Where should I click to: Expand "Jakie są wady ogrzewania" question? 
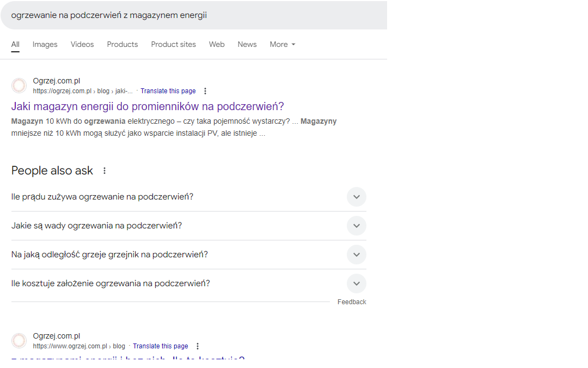tap(356, 226)
